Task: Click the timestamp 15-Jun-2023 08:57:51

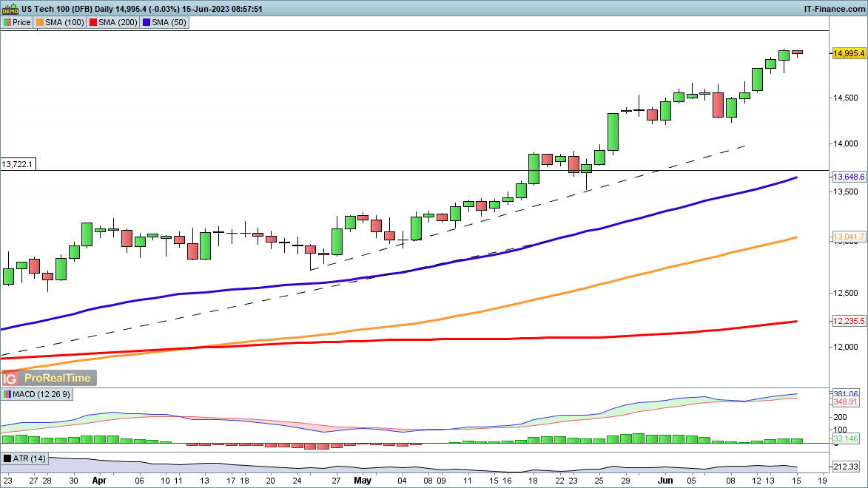Action: [221, 9]
